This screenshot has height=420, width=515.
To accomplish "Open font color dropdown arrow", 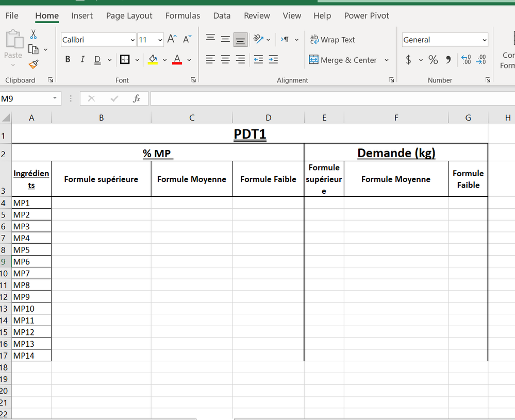I will tap(189, 60).
